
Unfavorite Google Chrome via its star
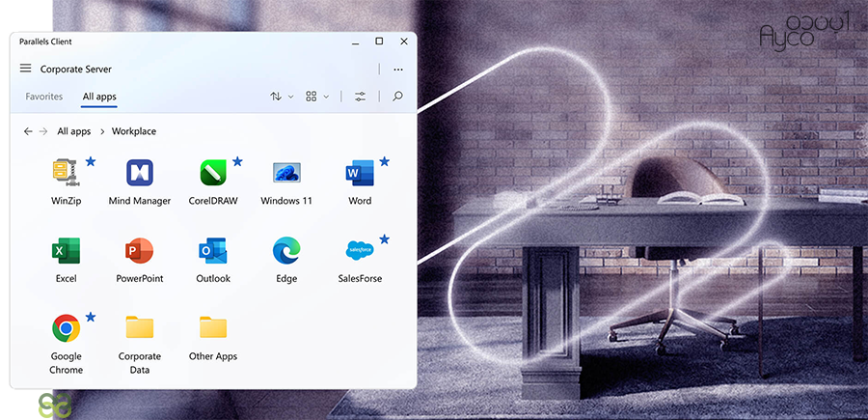click(x=91, y=317)
